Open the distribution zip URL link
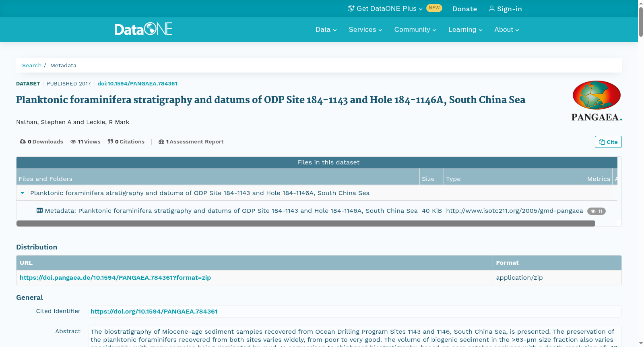This screenshot has width=644, height=347. 115,278
